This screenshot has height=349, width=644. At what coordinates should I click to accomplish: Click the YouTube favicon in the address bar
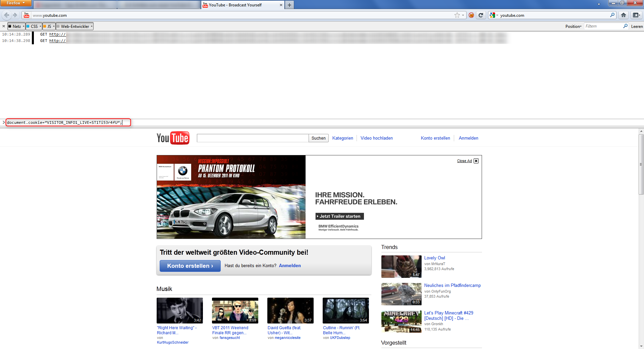pos(26,15)
